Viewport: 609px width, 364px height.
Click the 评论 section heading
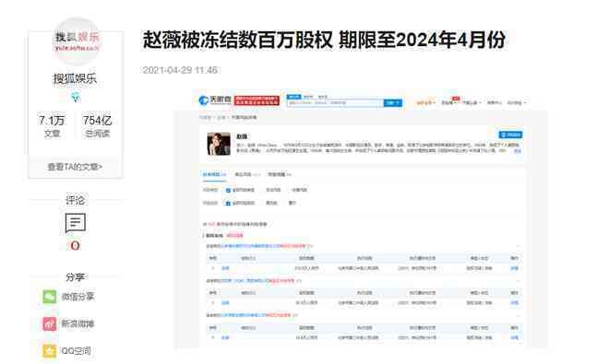75,200
